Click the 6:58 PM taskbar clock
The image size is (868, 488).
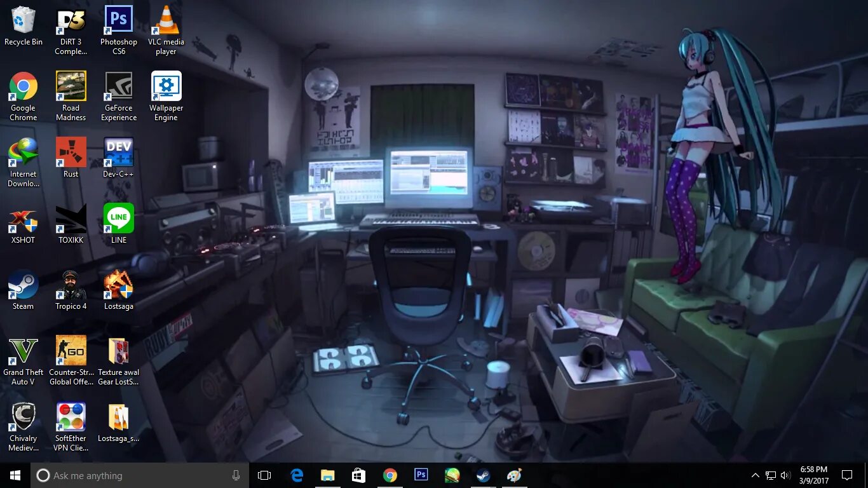(814, 475)
